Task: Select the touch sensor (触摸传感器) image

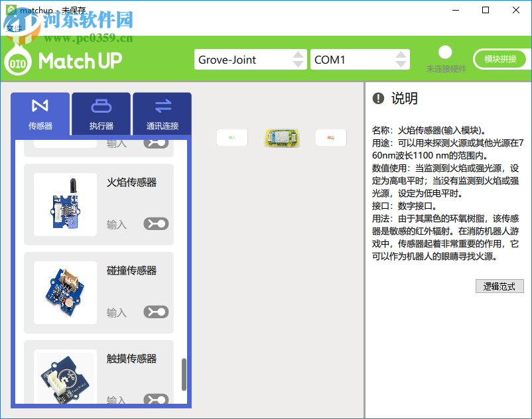Action: click(x=64, y=380)
